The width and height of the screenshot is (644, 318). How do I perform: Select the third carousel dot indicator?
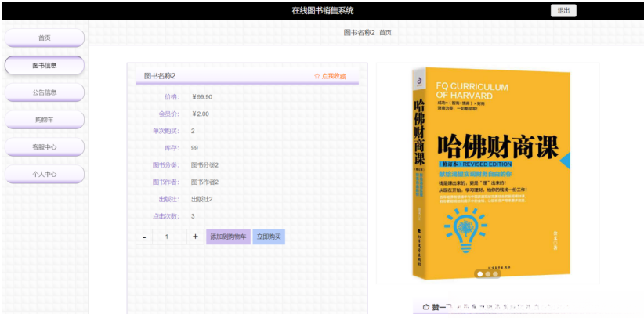pyautogui.click(x=495, y=274)
